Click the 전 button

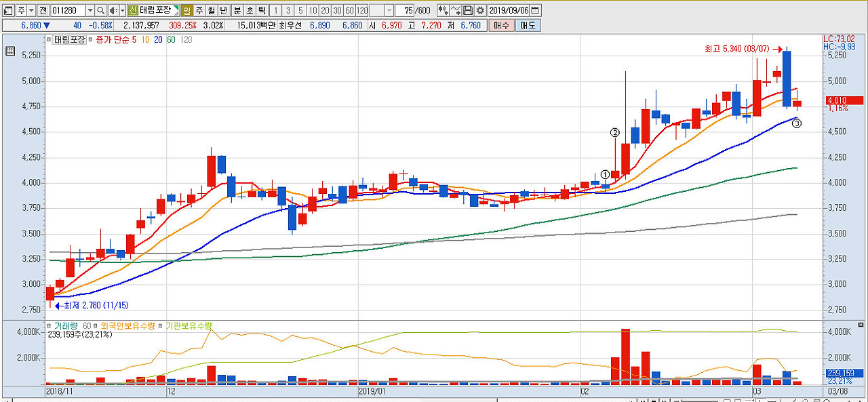click(43, 11)
